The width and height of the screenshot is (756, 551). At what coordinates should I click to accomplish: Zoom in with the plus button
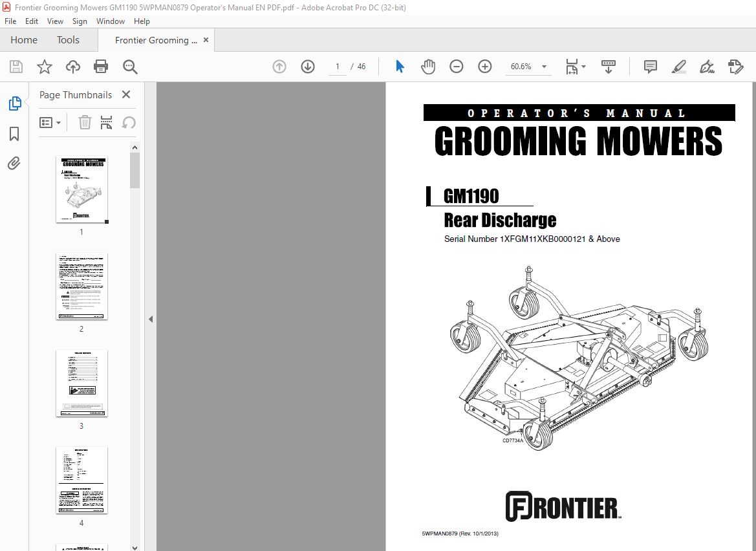pos(484,67)
